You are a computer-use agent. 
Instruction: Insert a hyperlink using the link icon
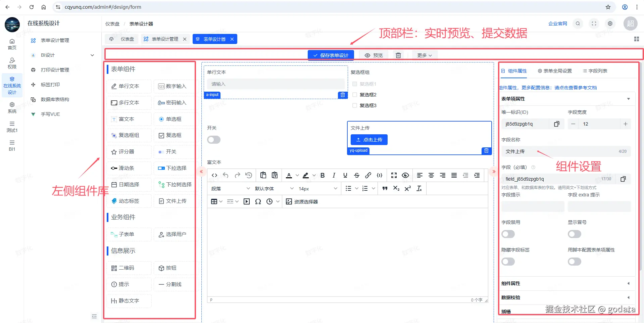pos(368,175)
